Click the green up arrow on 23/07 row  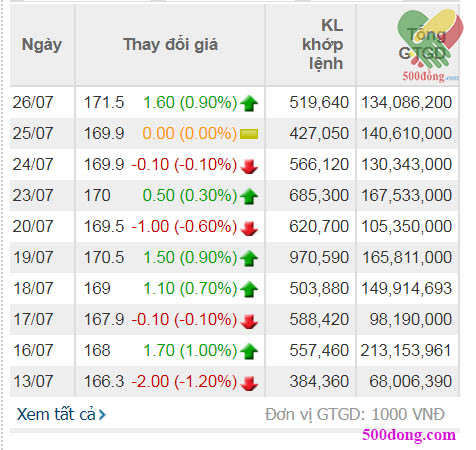(x=249, y=196)
